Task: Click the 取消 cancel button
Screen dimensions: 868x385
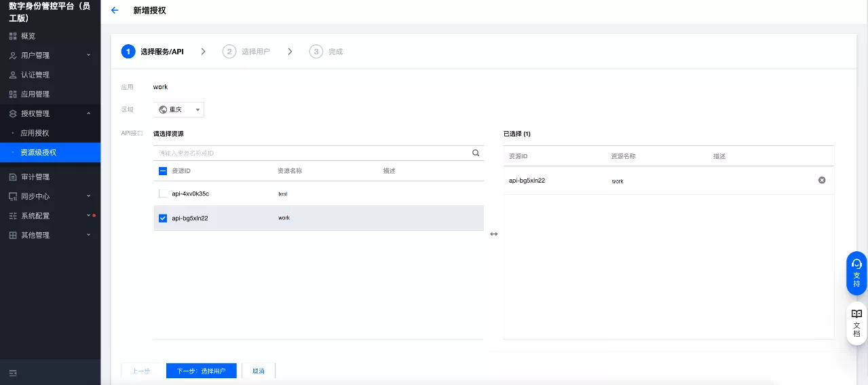Action: pos(259,371)
